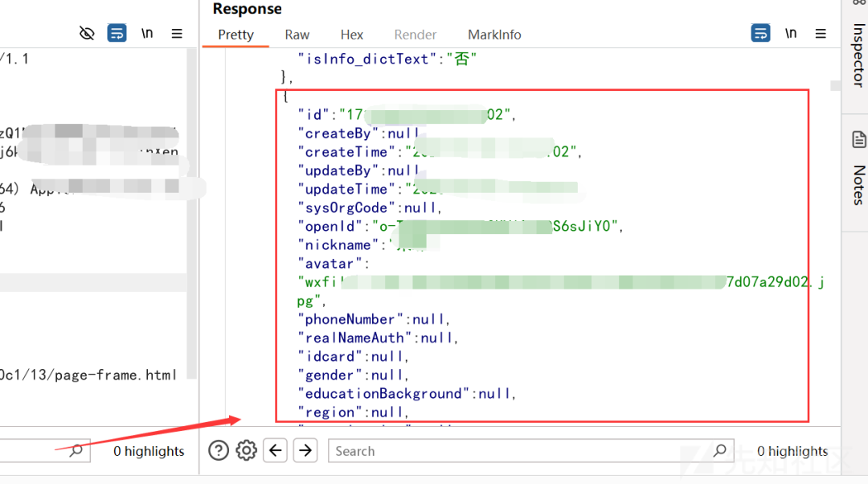Image resolution: width=868 pixels, height=484 pixels.
Task: Show non-printable \n in response pane
Action: coord(791,33)
